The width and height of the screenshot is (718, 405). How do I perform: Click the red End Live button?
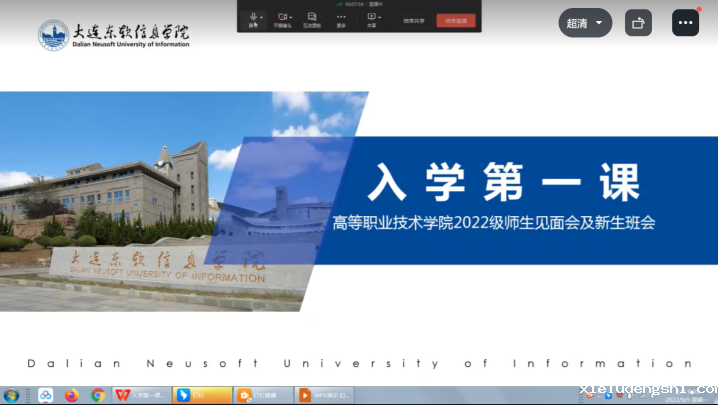456,20
